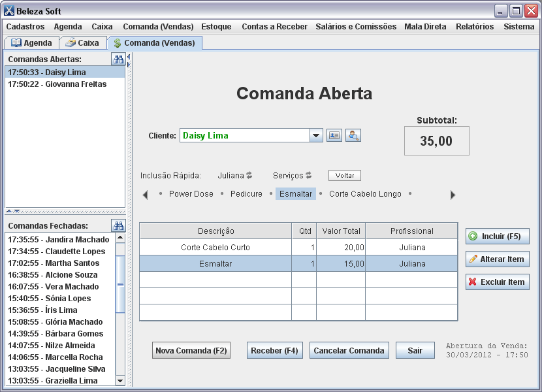Screen dimensions: 542x392
Task: Open the Cadastros menu
Action: pyautogui.click(x=25, y=27)
